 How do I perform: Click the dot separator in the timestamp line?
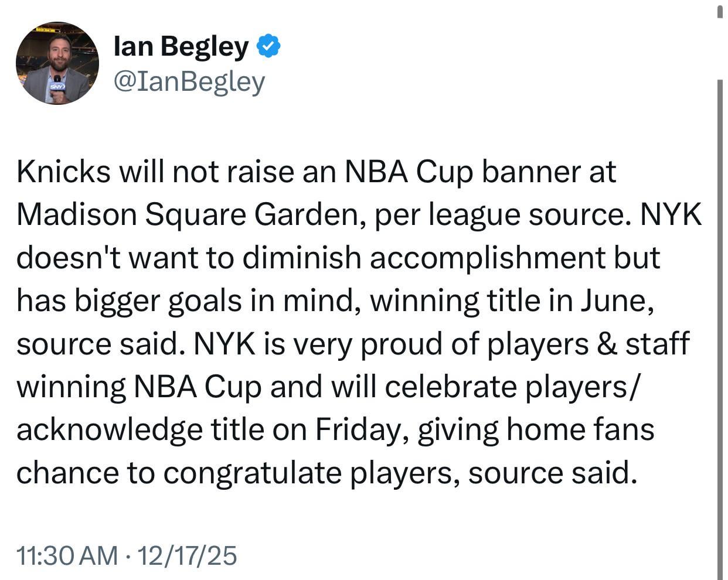click(x=126, y=555)
